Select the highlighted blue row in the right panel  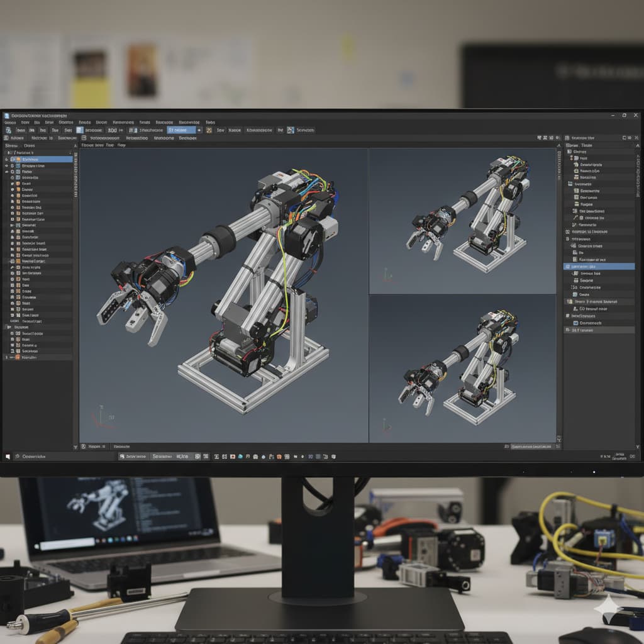point(599,267)
